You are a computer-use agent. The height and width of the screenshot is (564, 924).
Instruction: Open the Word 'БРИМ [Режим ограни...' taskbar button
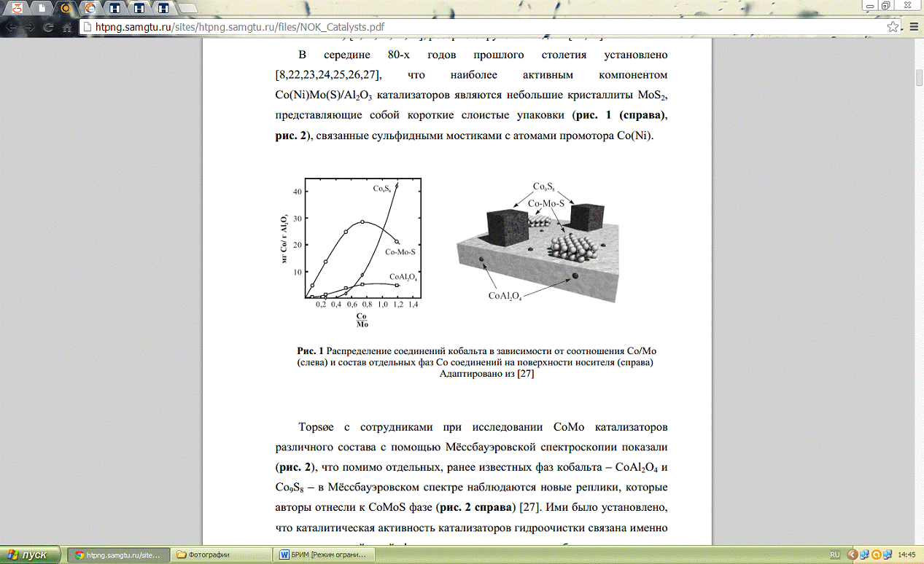coord(325,555)
